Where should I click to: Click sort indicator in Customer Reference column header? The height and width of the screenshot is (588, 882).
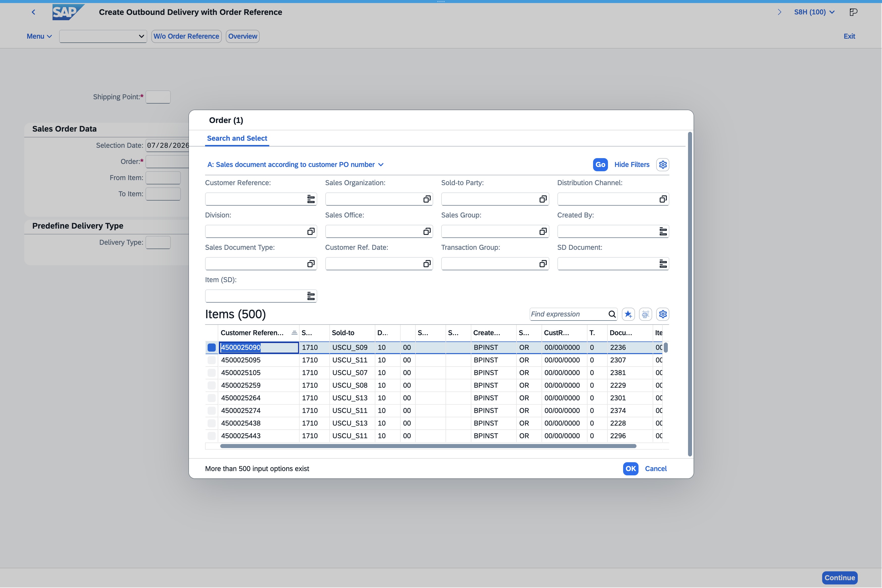click(294, 333)
